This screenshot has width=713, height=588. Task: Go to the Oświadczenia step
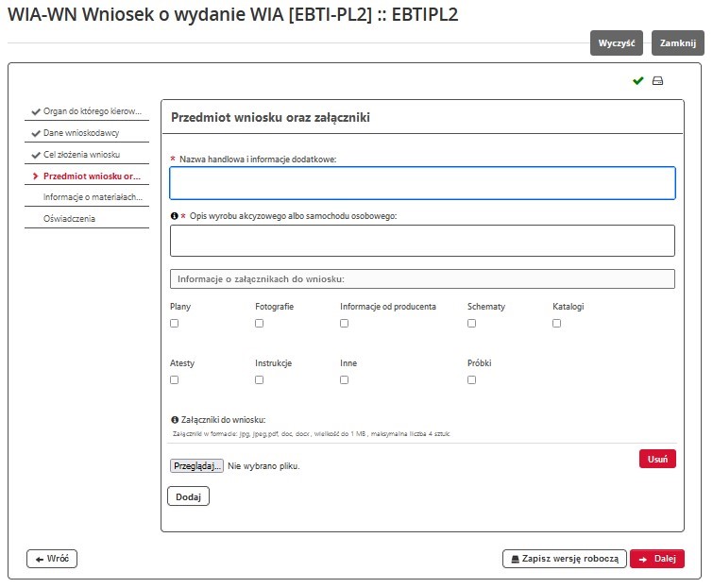(x=87, y=219)
